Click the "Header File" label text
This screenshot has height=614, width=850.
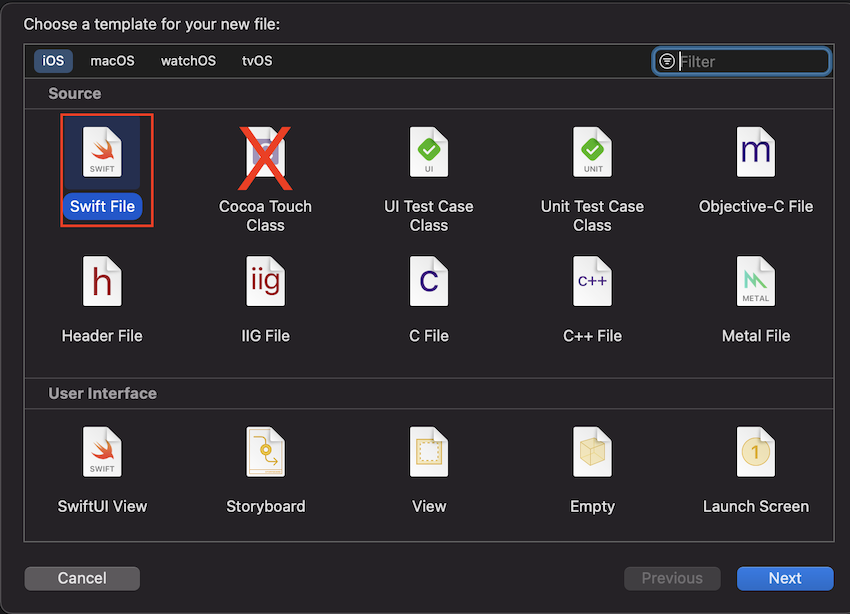pyautogui.click(x=102, y=336)
